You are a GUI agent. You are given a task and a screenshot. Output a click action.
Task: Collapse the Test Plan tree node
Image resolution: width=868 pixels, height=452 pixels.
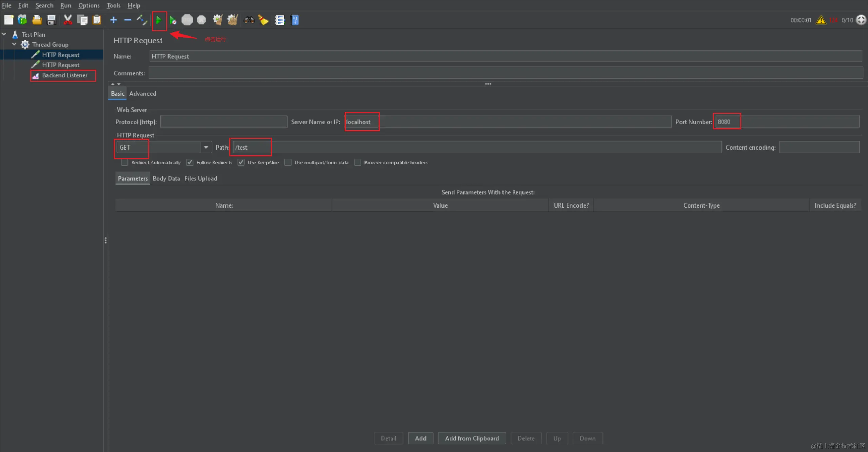click(x=4, y=34)
